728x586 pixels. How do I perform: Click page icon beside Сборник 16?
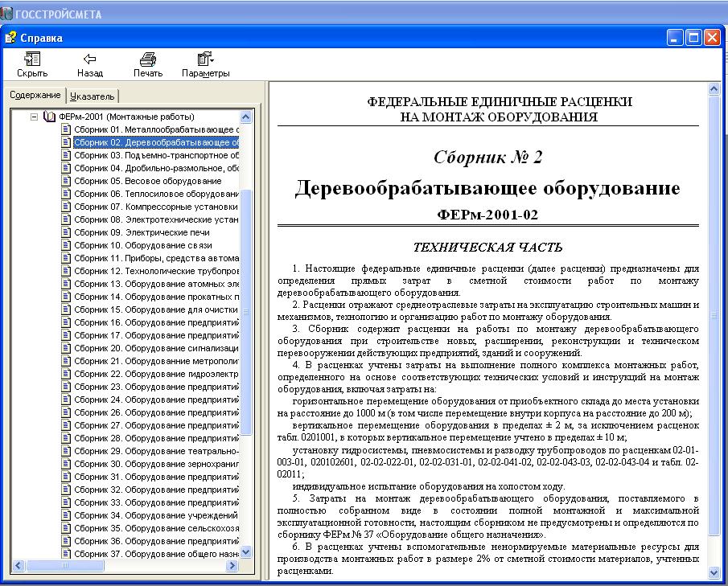[67, 322]
